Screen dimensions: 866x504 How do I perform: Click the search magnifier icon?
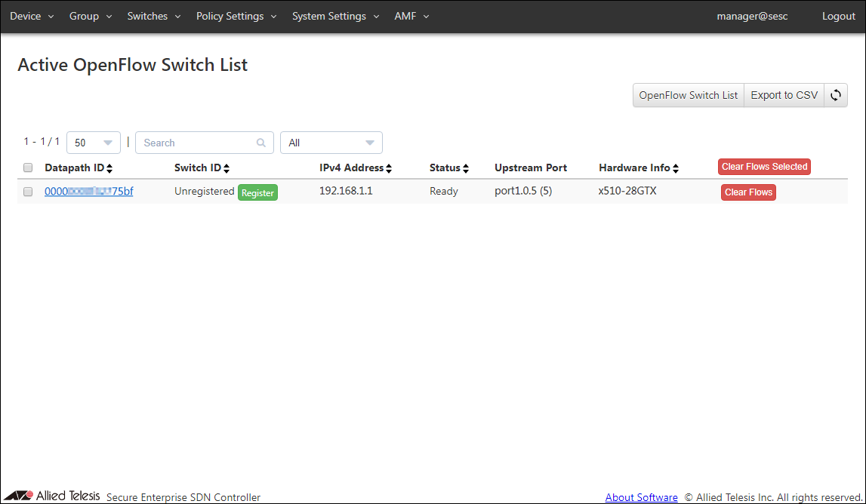pyautogui.click(x=261, y=143)
